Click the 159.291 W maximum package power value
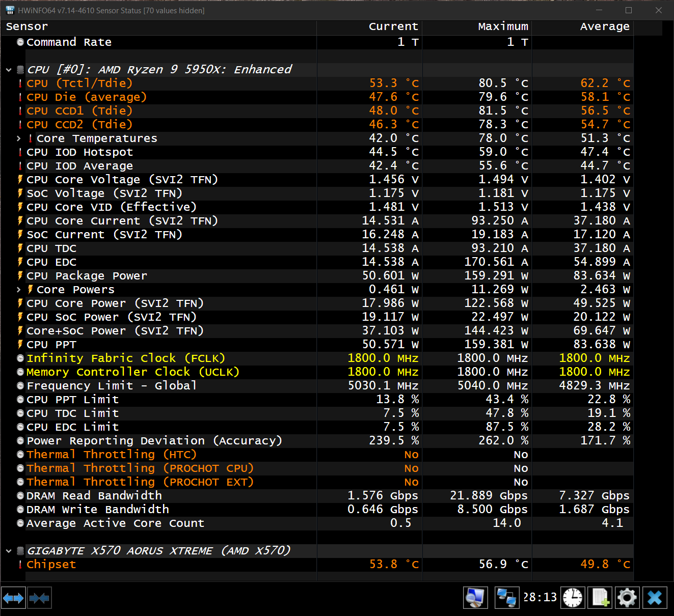 pos(496,276)
